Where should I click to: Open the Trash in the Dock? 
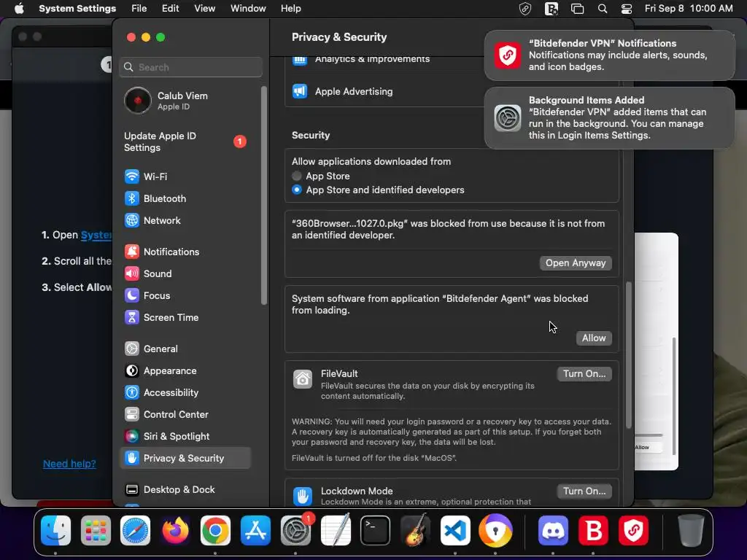[x=691, y=531]
